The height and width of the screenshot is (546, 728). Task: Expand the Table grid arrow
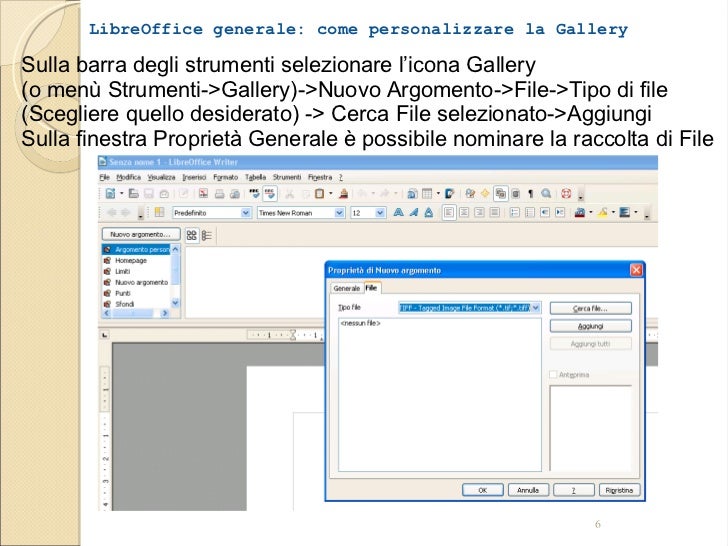point(438,194)
